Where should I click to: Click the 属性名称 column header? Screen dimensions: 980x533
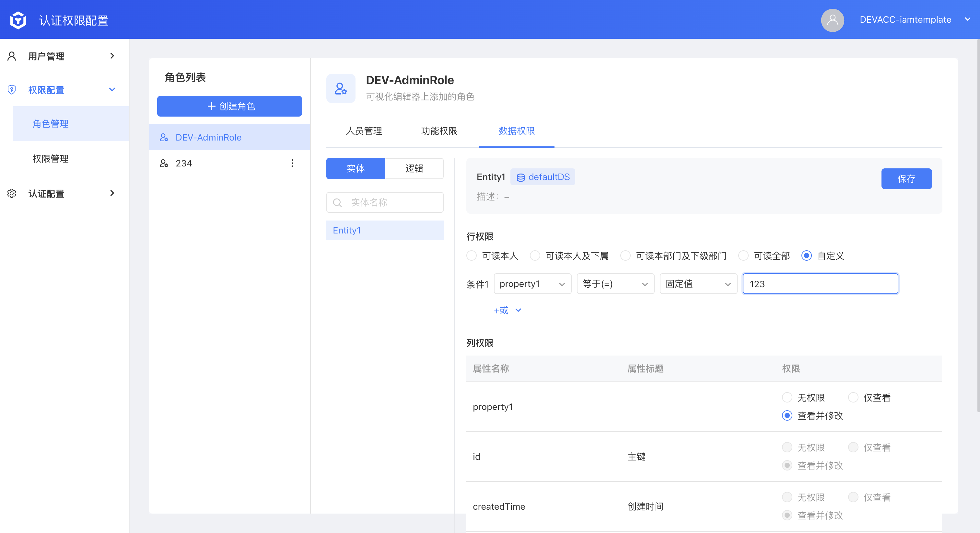pyautogui.click(x=491, y=369)
